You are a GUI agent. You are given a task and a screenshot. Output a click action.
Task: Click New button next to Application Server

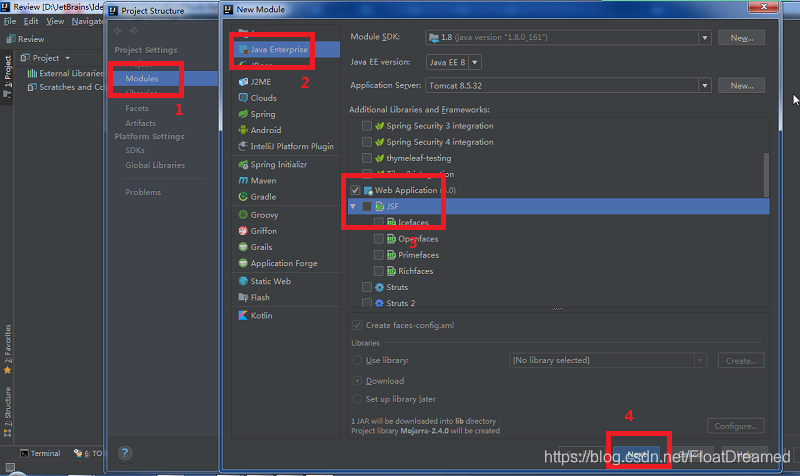coord(741,86)
